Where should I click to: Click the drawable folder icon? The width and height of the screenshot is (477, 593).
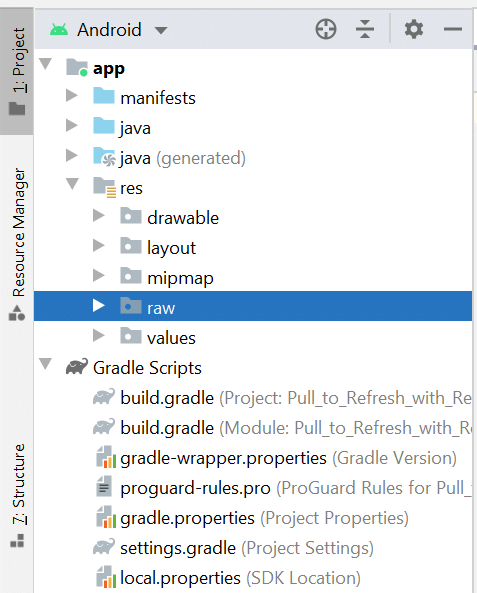[x=131, y=216]
